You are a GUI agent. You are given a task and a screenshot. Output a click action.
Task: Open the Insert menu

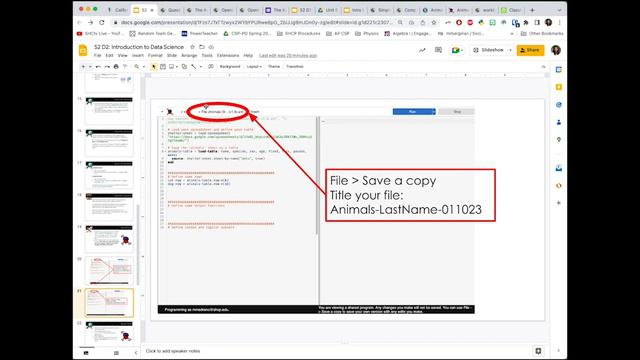(138, 56)
